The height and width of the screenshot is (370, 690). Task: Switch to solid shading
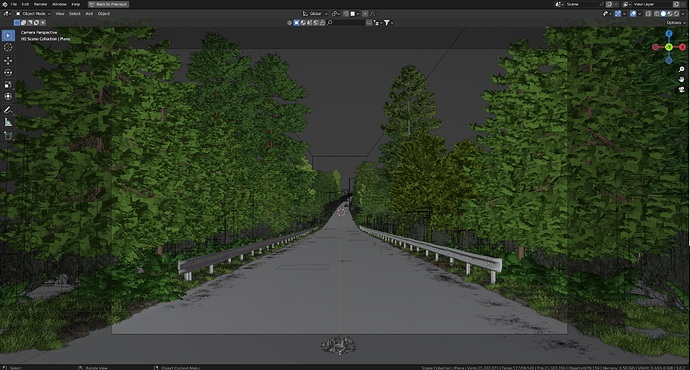tap(663, 14)
